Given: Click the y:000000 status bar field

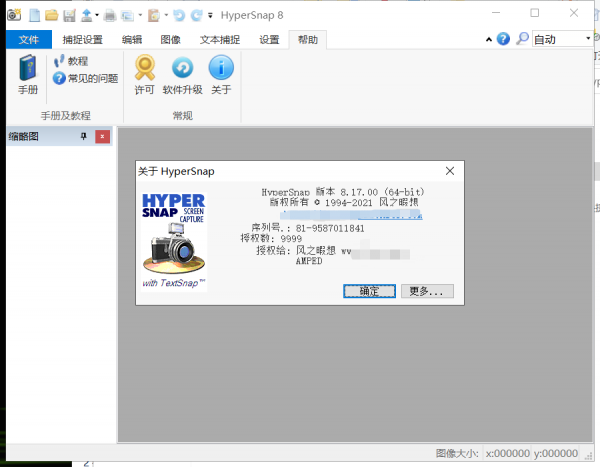Looking at the screenshot, I should click(x=556, y=453).
